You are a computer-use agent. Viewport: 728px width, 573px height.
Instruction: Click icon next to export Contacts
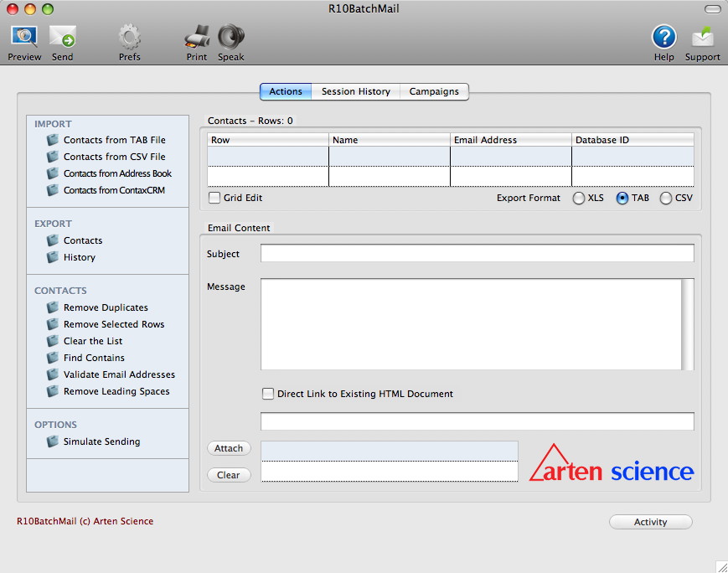[53, 240]
